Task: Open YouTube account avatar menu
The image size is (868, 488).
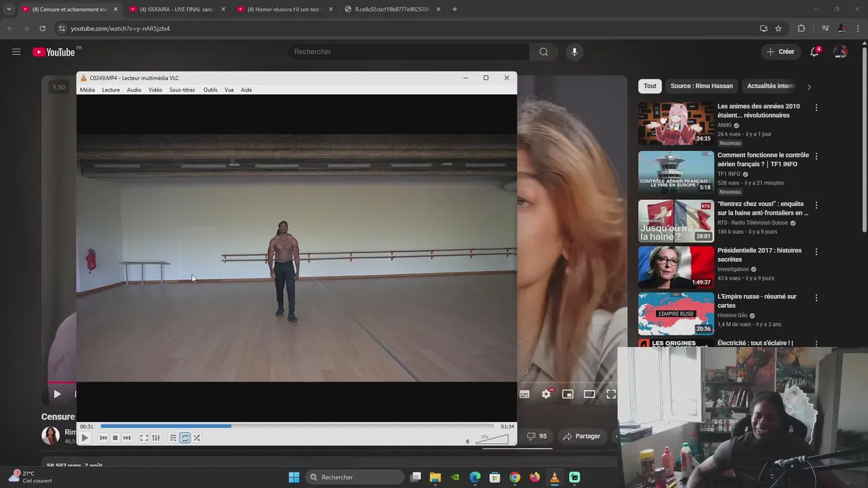Action: pos(840,52)
